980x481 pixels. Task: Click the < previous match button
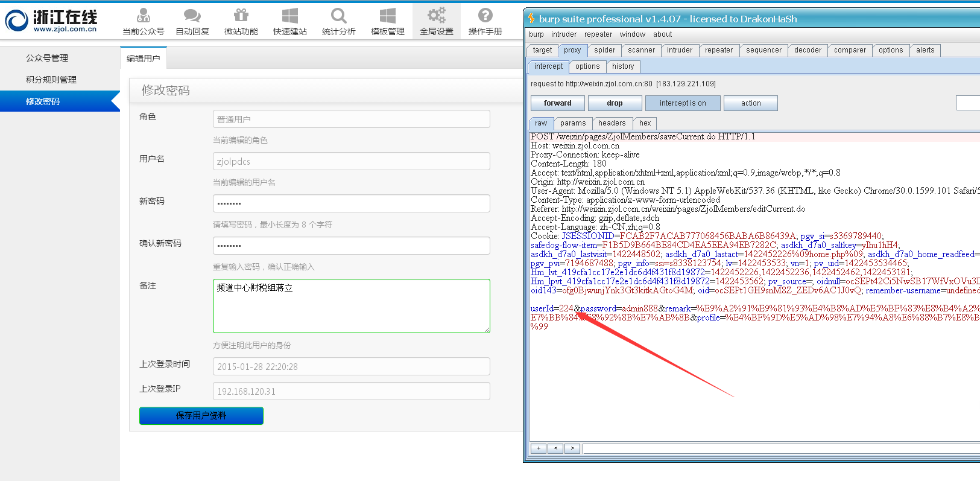[555, 448]
